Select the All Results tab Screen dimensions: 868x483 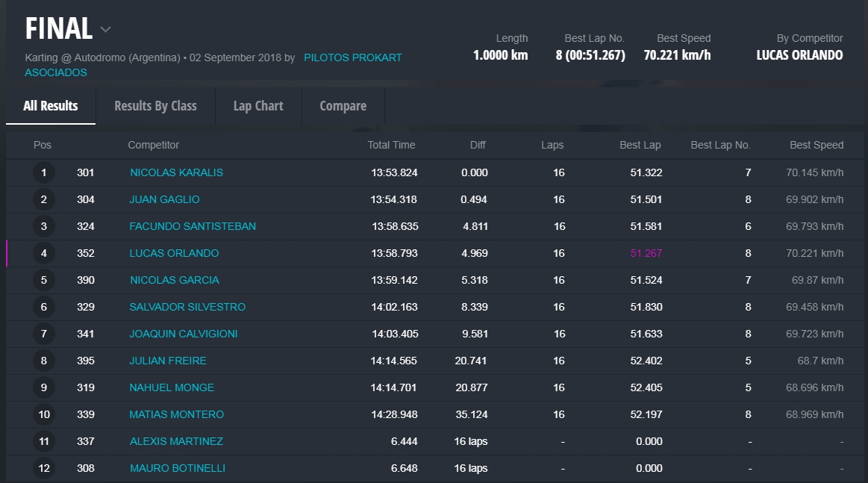click(x=51, y=106)
